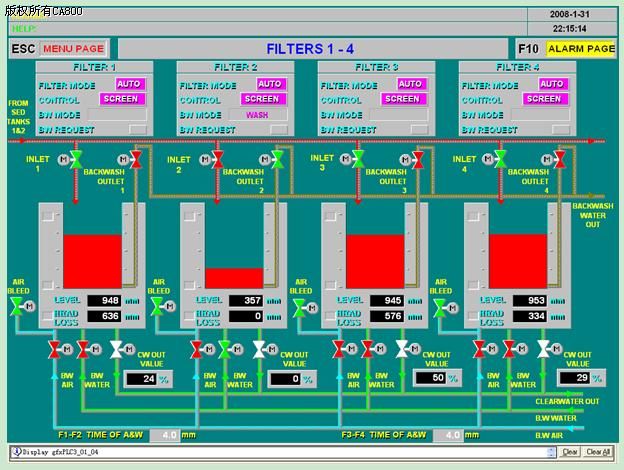
Task: Click the Backwash Outlet 4 valve
Action: 563,160
